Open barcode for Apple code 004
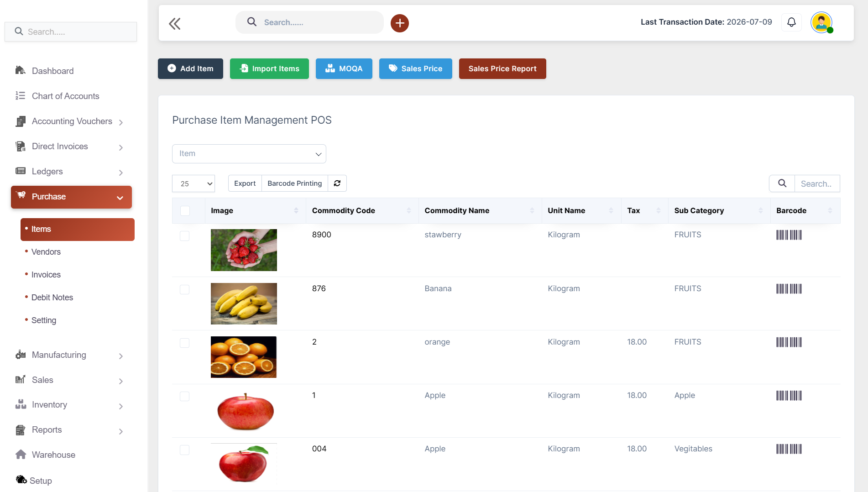 point(789,449)
